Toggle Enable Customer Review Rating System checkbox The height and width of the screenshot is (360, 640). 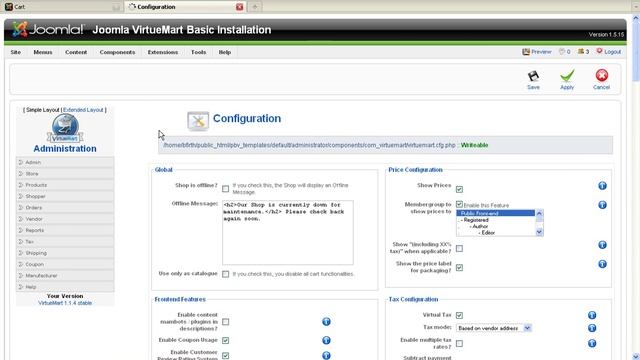click(225, 356)
